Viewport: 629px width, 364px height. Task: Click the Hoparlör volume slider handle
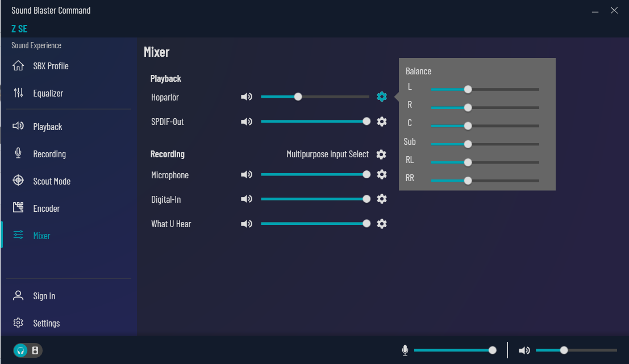[x=298, y=97]
